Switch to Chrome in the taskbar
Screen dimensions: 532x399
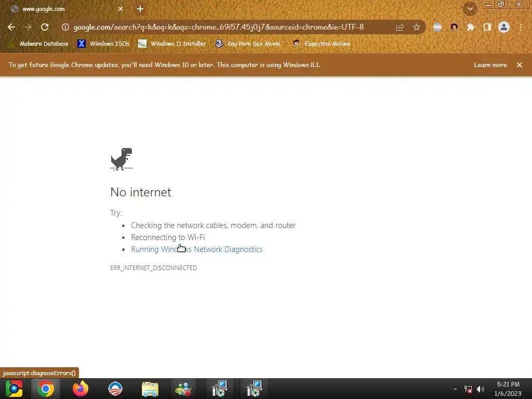tap(46, 389)
